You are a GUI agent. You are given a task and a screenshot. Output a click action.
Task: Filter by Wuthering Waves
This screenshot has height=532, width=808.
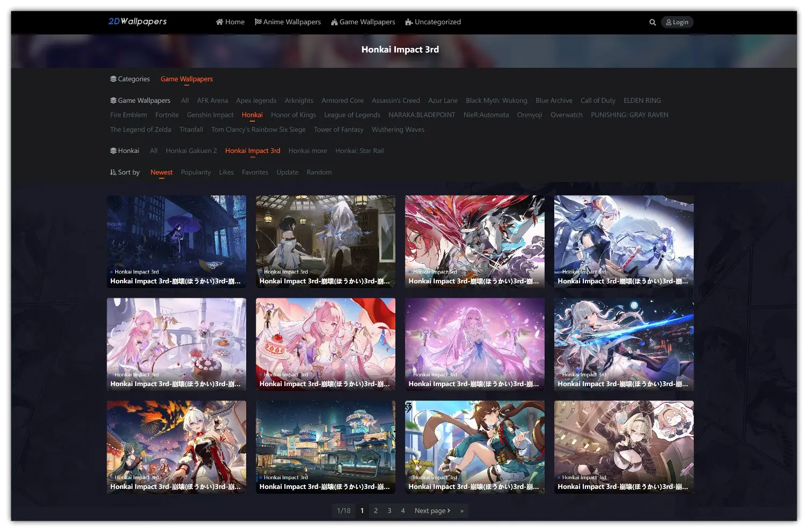tap(398, 130)
